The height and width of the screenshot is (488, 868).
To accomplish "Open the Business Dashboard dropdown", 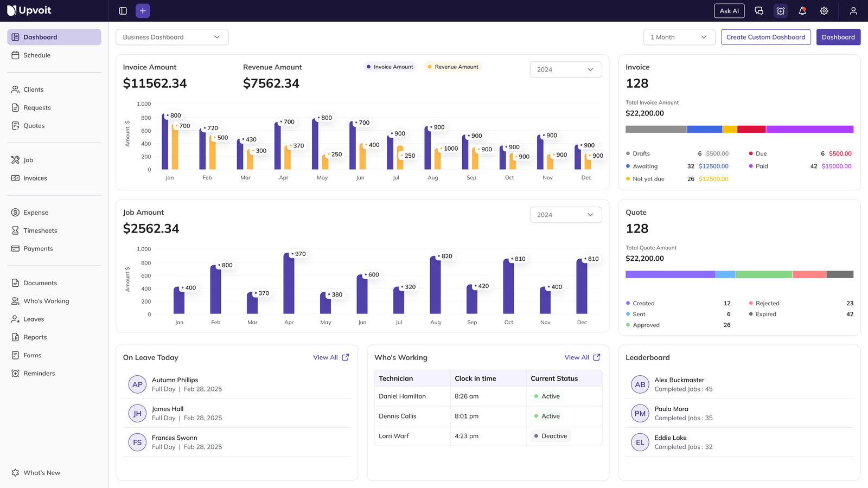I will tap(172, 37).
